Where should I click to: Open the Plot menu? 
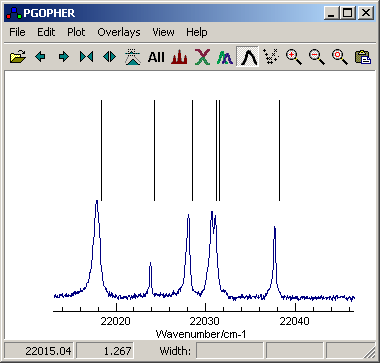pos(76,32)
